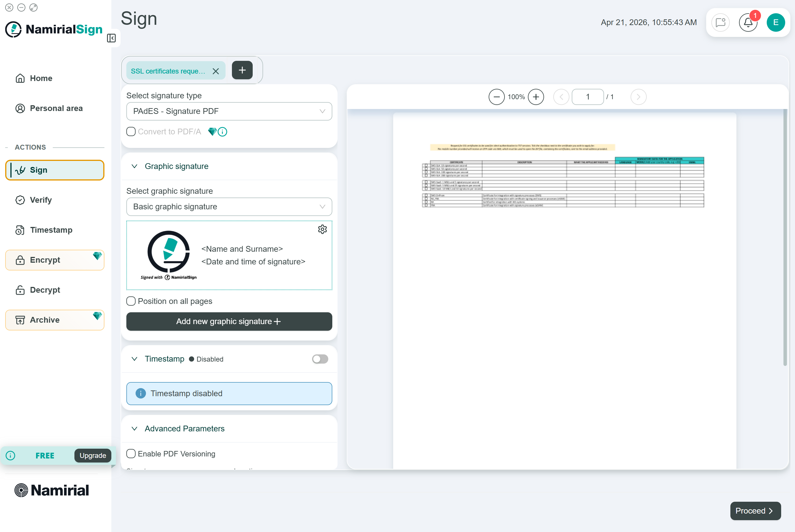Click Add new graphic signature button
Viewport: 795px width, 532px height.
pyautogui.click(x=229, y=321)
